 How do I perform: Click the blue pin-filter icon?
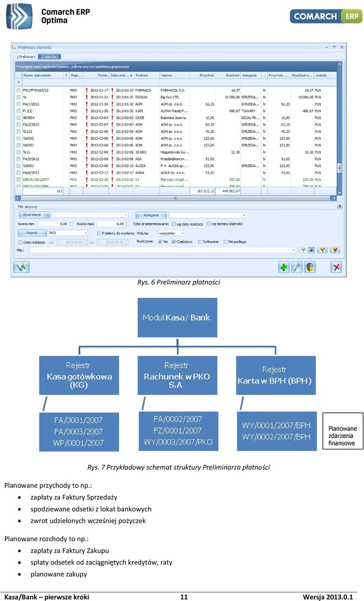[x=311, y=250]
